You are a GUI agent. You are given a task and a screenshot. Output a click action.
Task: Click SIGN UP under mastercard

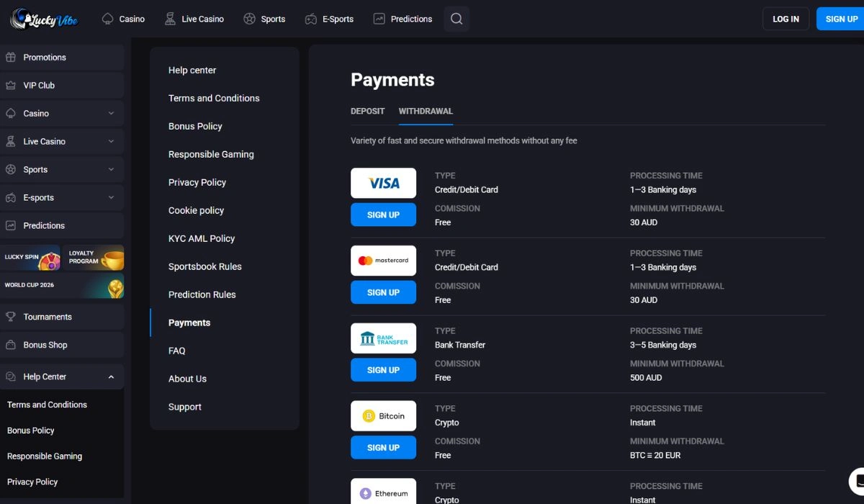(383, 292)
